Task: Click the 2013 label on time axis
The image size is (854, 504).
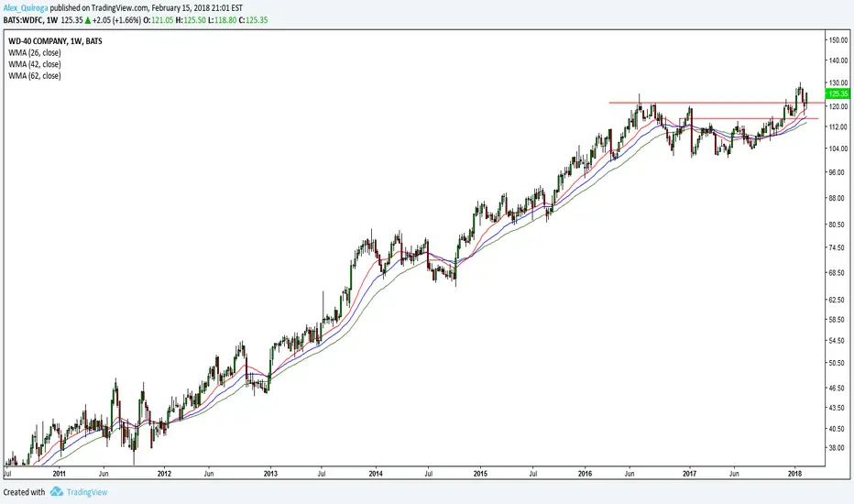Action: click(x=270, y=474)
